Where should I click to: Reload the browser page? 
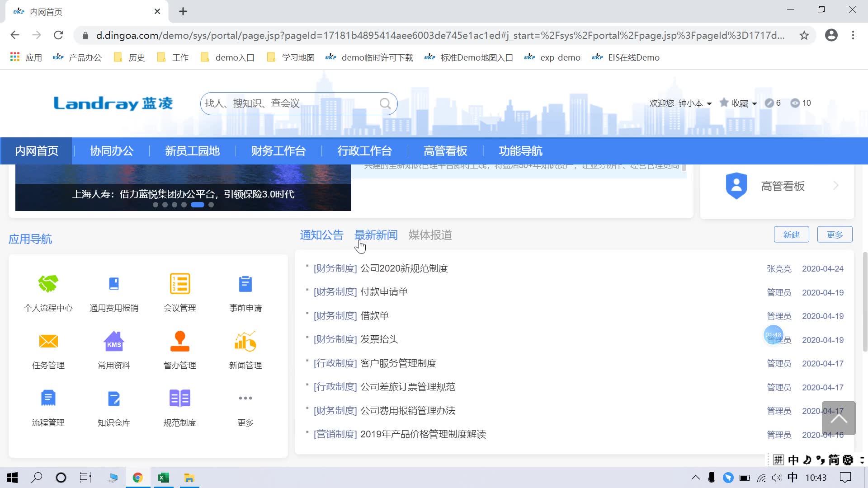click(58, 35)
